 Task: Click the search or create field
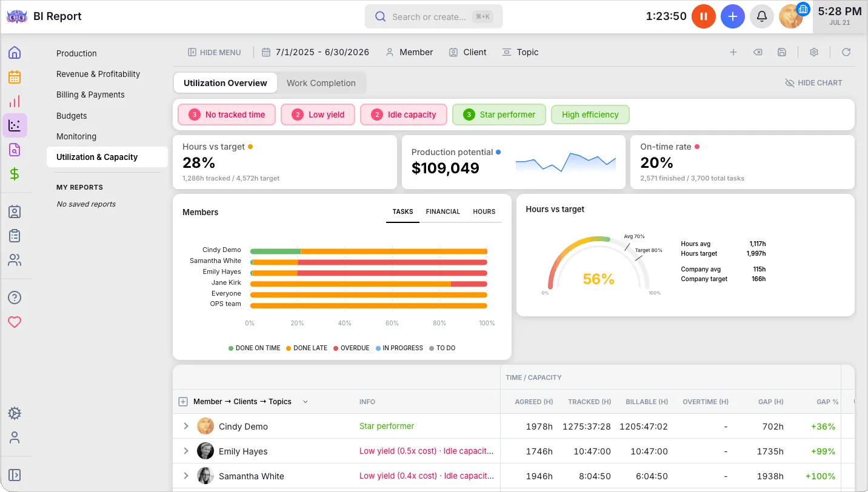(433, 16)
